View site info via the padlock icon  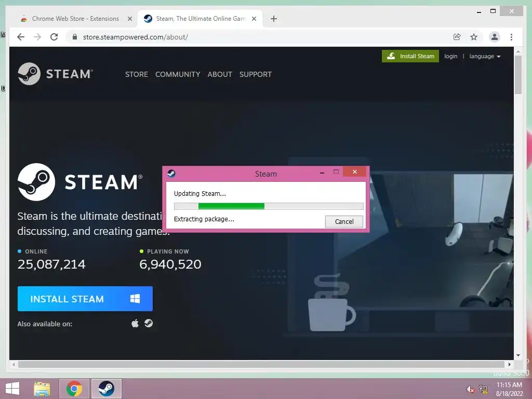point(75,37)
